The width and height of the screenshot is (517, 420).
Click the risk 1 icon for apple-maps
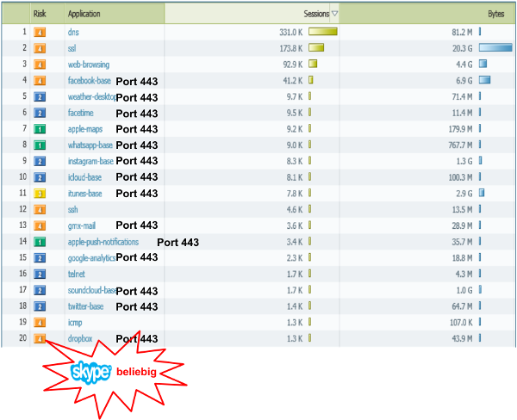coord(39,129)
